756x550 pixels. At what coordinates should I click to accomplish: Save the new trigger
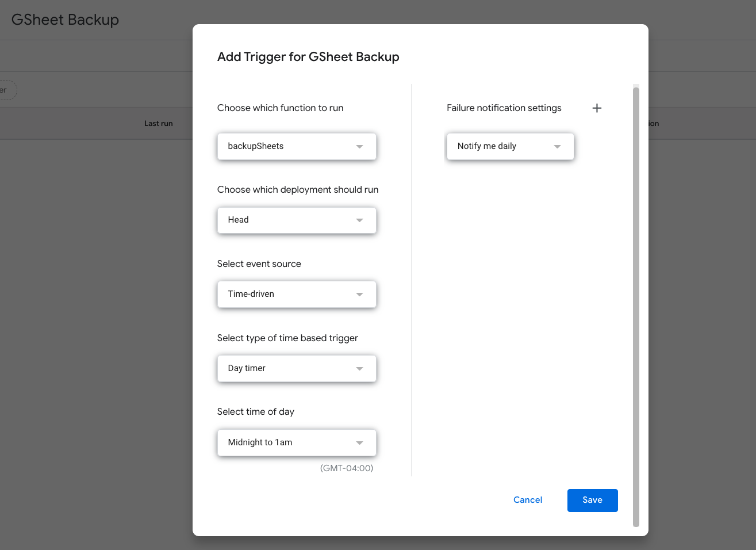pyautogui.click(x=592, y=500)
